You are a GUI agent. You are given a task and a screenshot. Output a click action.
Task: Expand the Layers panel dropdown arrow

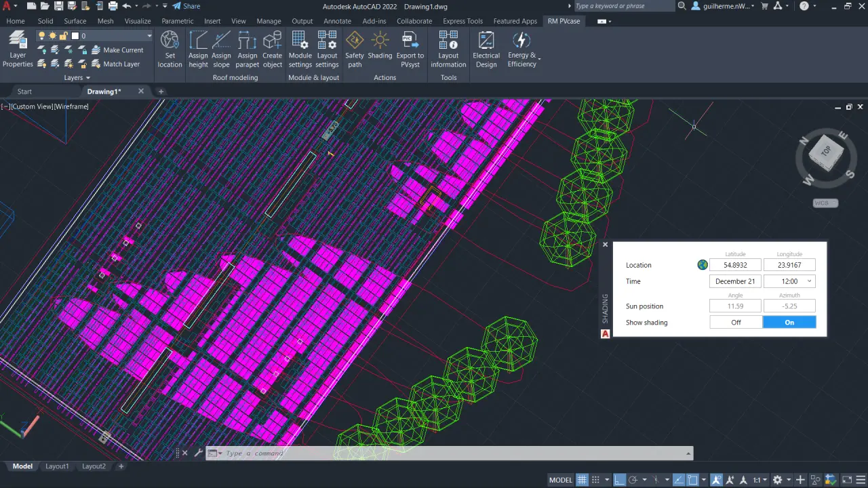88,78
